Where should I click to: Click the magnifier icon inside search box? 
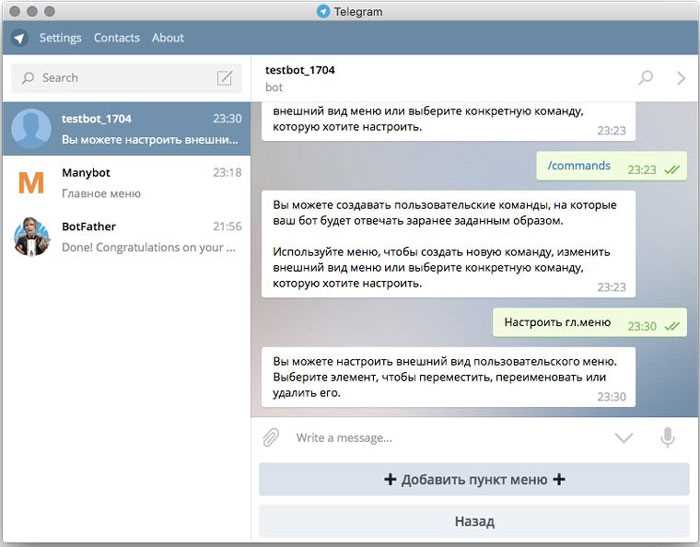point(28,78)
